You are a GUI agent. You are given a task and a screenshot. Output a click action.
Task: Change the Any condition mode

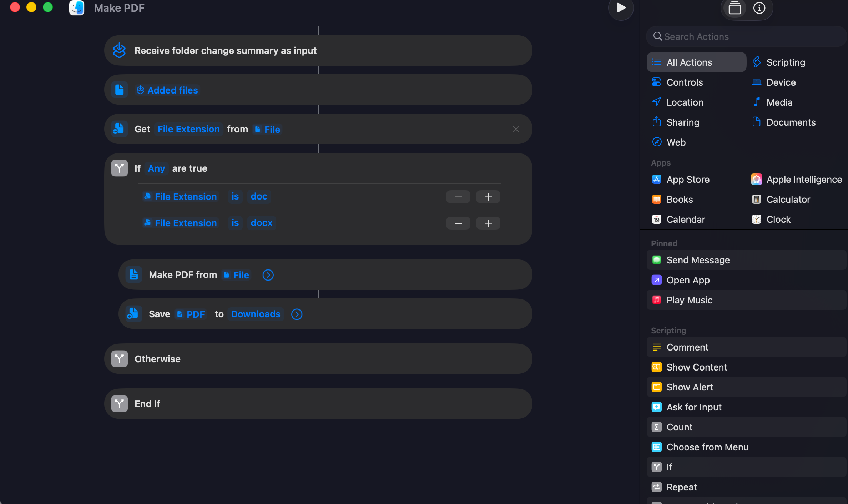coord(156,168)
